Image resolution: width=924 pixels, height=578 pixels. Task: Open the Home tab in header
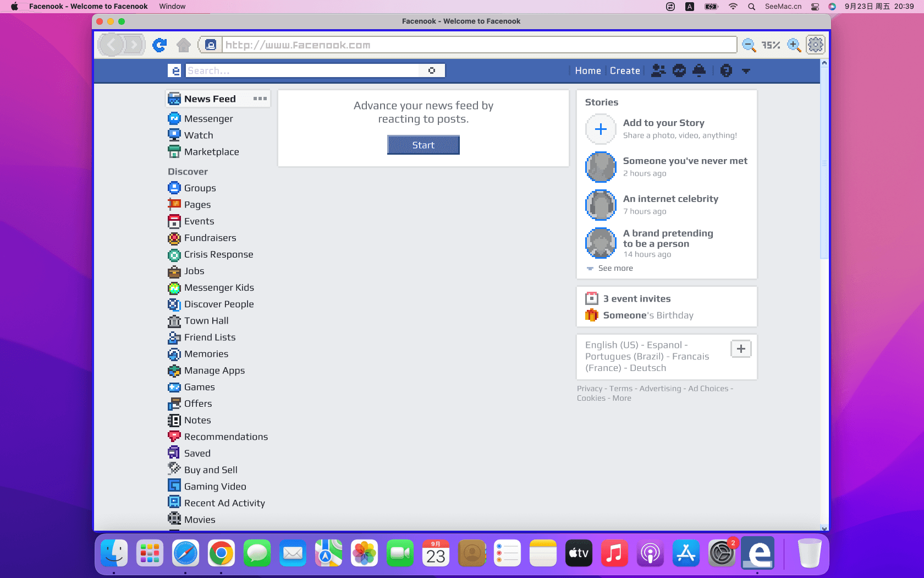587,70
